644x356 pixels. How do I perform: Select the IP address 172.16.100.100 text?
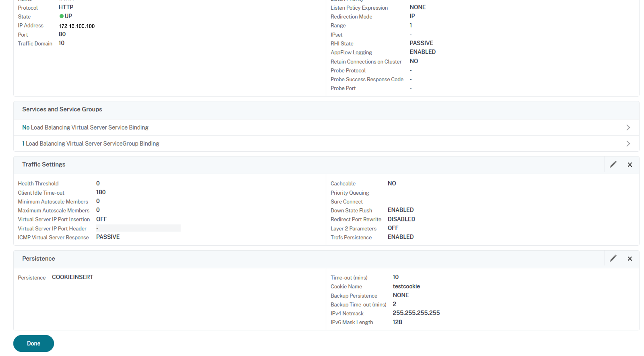tap(77, 26)
